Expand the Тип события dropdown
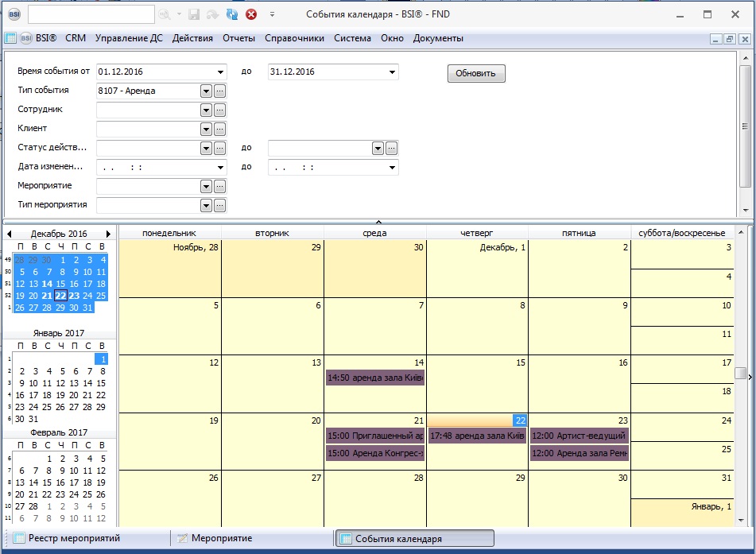This screenshot has height=554, width=756. tap(206, 91)
